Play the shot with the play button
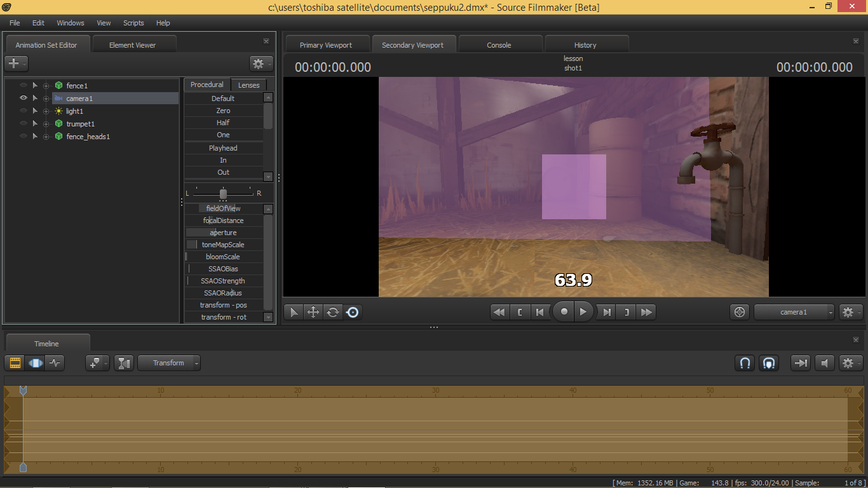868x488 pixels. tap(583, 312)
